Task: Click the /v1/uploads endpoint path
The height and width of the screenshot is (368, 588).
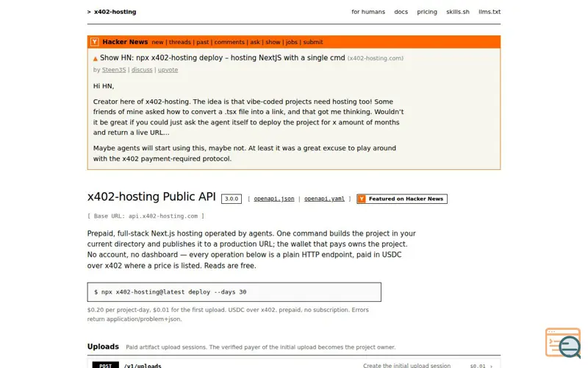Action: point(143,365)
